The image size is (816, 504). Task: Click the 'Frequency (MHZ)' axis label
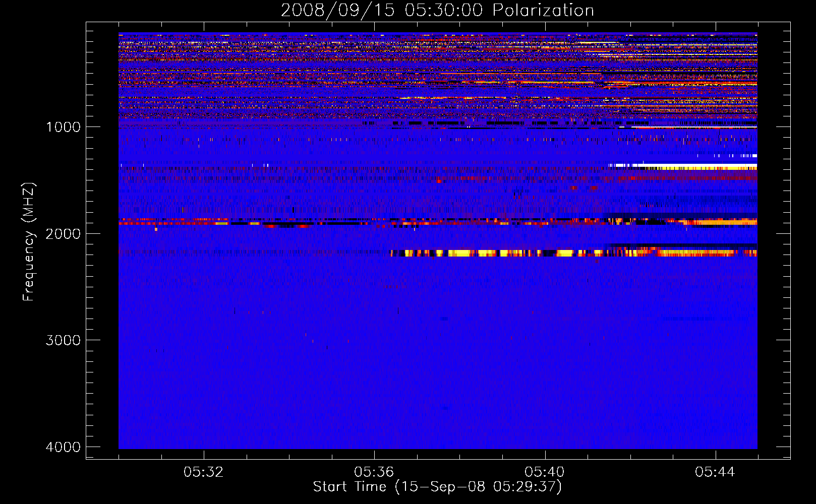point(29,242)
